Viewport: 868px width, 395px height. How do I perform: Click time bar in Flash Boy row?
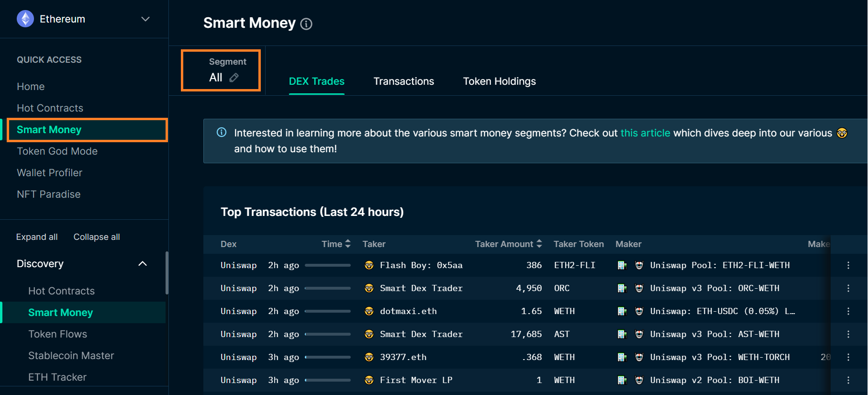coord(328,265)
